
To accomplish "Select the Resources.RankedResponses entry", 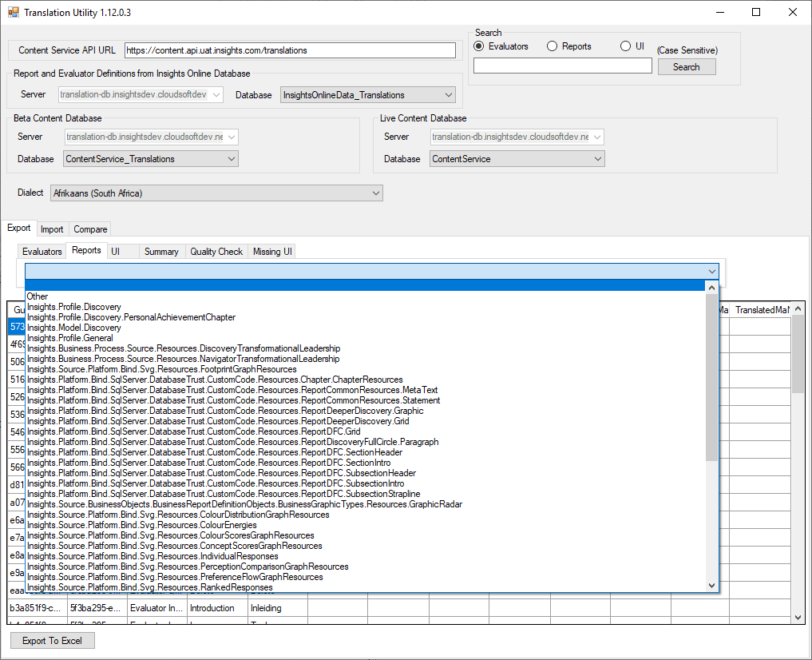I will 365,587.
